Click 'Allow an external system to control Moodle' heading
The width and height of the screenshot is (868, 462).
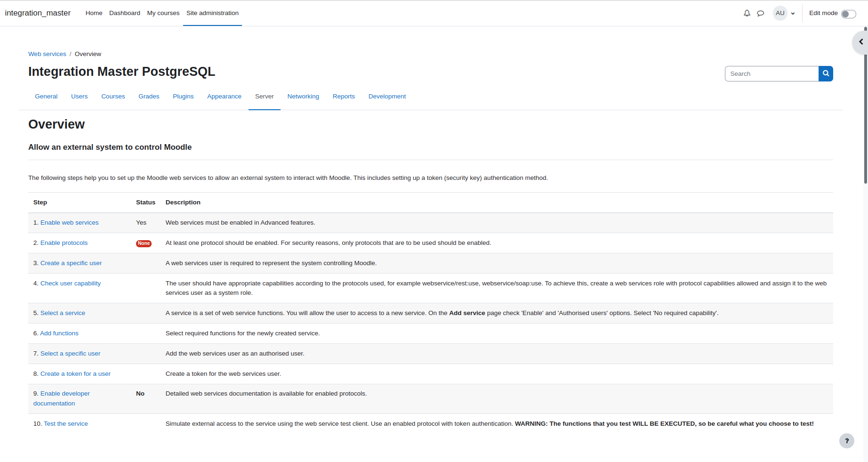pos(110,147)
